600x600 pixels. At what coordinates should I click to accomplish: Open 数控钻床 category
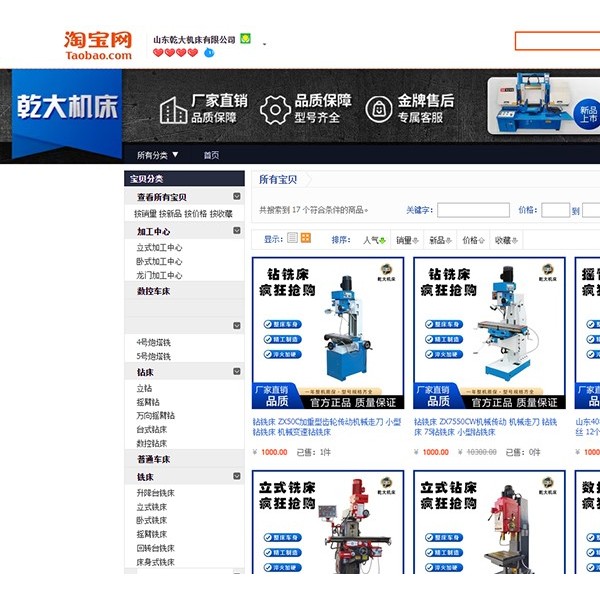point(152,443)
